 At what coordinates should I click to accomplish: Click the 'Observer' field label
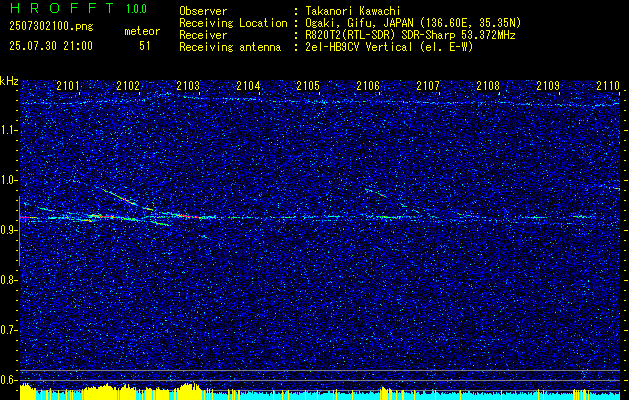203,11
